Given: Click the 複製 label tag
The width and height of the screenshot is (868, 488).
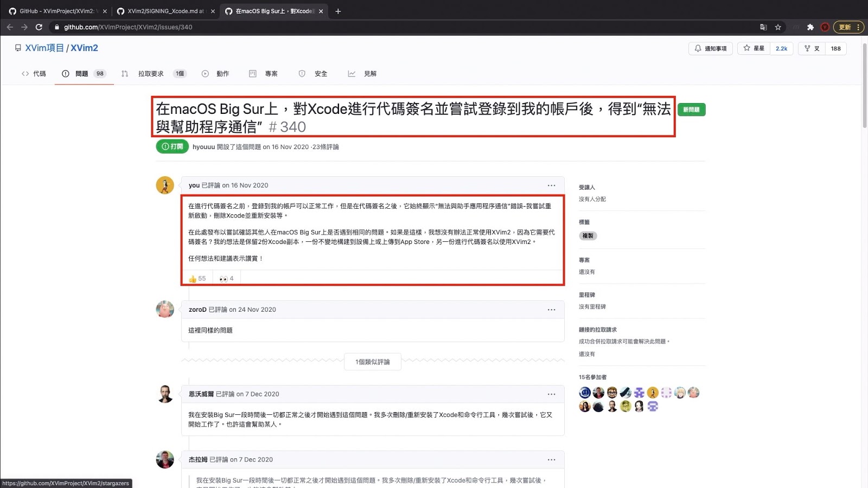Looking at the screenshot, I should coord(588,236).
